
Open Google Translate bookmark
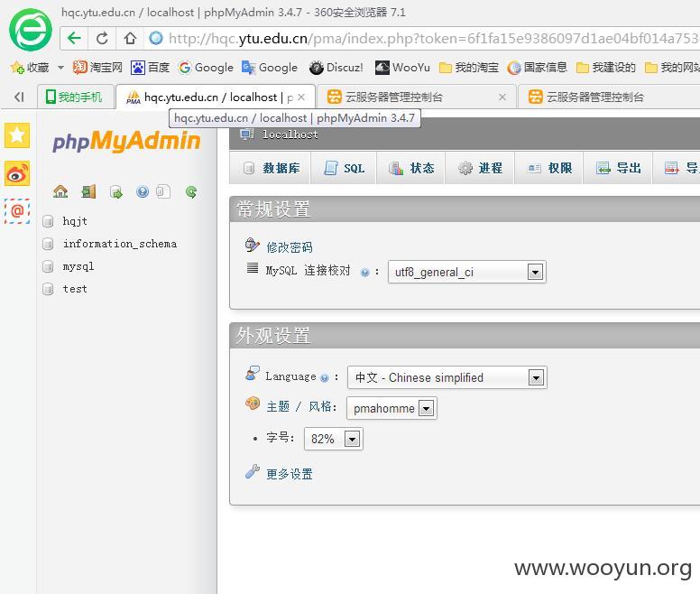point(270,68)
